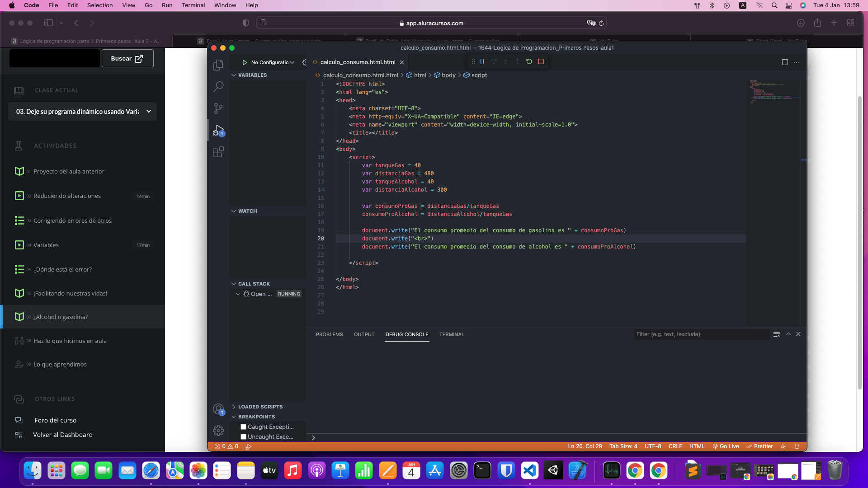The width and height of the screenshot is (868, 488).
Task: Collapse the BREAKPOINTS section
Action: (256, 417)
